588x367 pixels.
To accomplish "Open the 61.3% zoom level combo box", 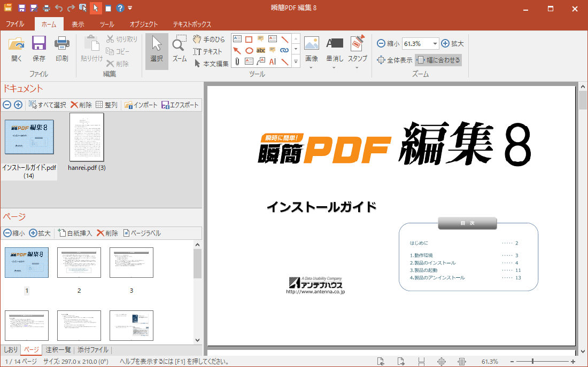I will 420,43.
